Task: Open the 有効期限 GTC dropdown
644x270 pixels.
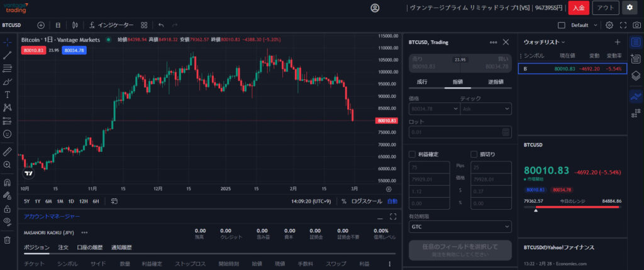Action: [x=460, y=227]
